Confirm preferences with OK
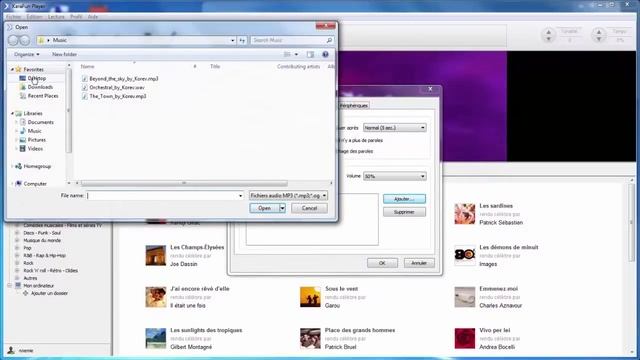 point(382,263)
